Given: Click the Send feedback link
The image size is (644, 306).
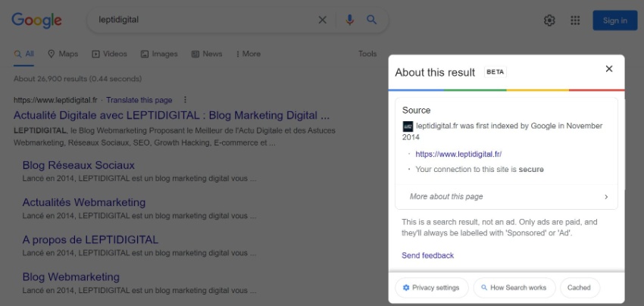Looking at the screenshot, I should (x=427, y=255).
